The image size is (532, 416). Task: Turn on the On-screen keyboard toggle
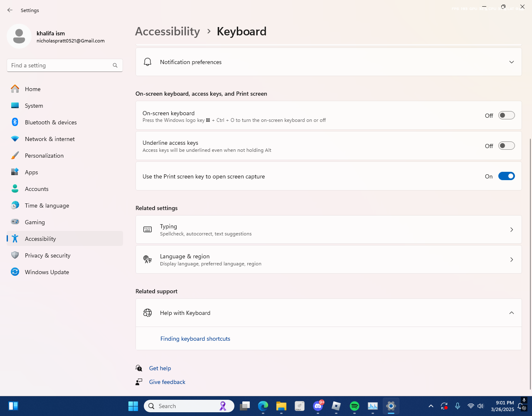507,115
